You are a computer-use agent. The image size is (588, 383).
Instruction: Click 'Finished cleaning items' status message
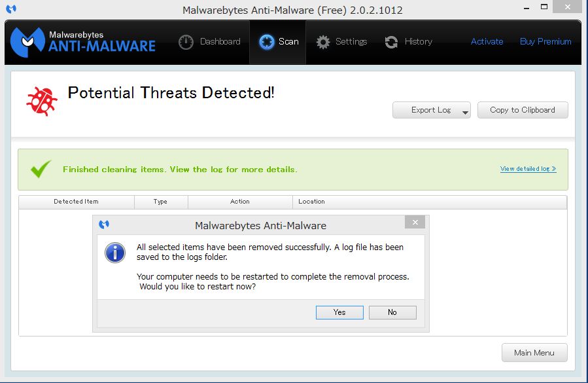[180, 170]
